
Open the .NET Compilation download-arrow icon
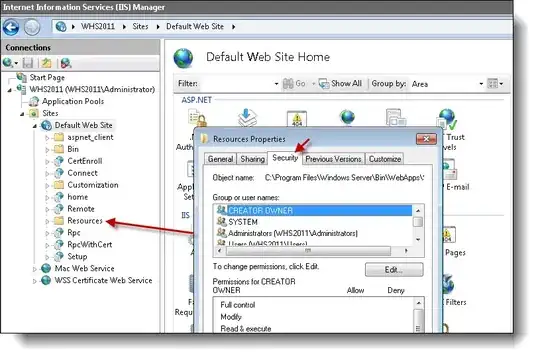coord(247,117)
